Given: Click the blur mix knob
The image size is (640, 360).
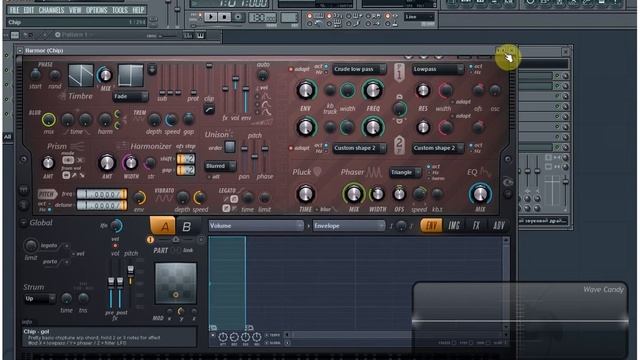Looking at the screenshot, I should pos(49,120).
